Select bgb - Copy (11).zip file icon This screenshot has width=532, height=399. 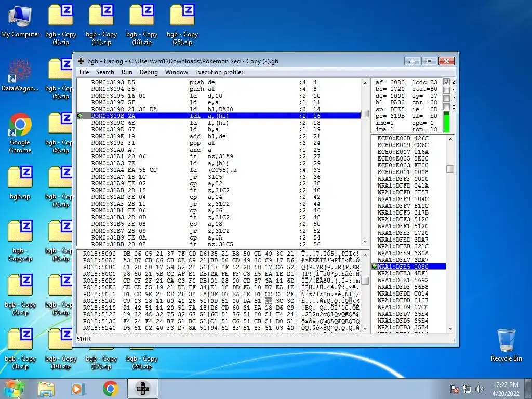101,25
